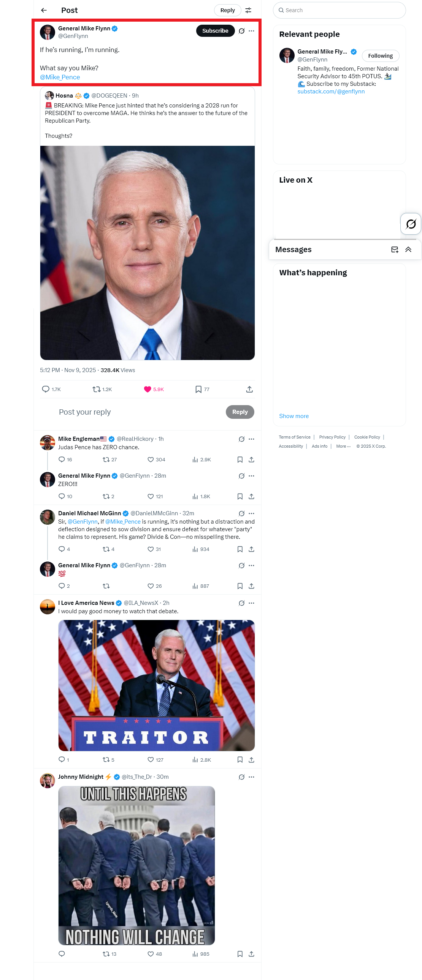This screenshot has height=980, width=422.
Task: Click the Search input field
Action: pos(339,10)
